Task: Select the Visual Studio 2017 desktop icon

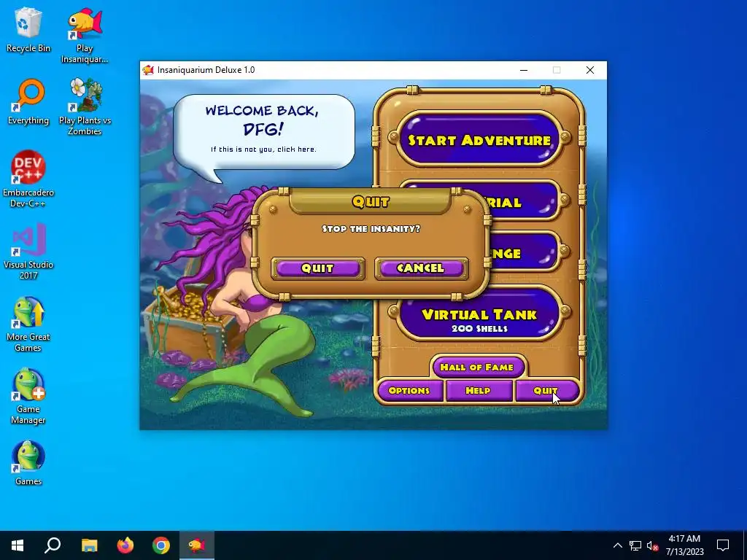Action: coord(28,252)
